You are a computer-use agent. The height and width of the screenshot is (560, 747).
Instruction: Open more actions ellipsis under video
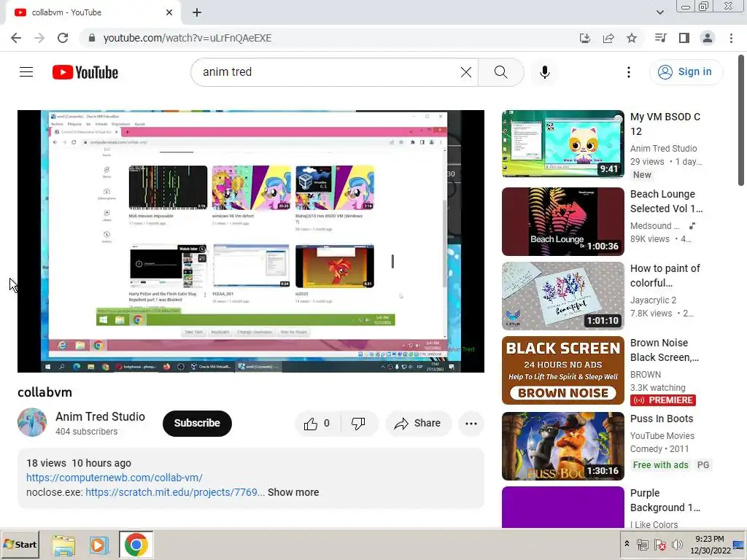point(471,424)
